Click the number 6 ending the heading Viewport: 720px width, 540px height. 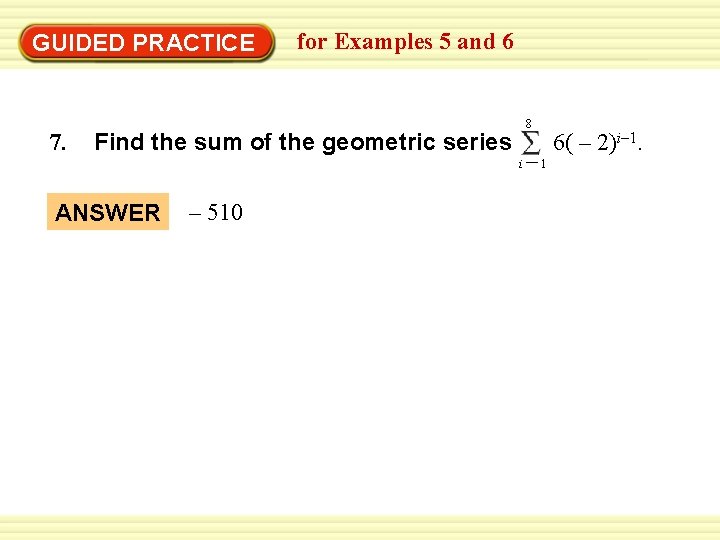507,42
